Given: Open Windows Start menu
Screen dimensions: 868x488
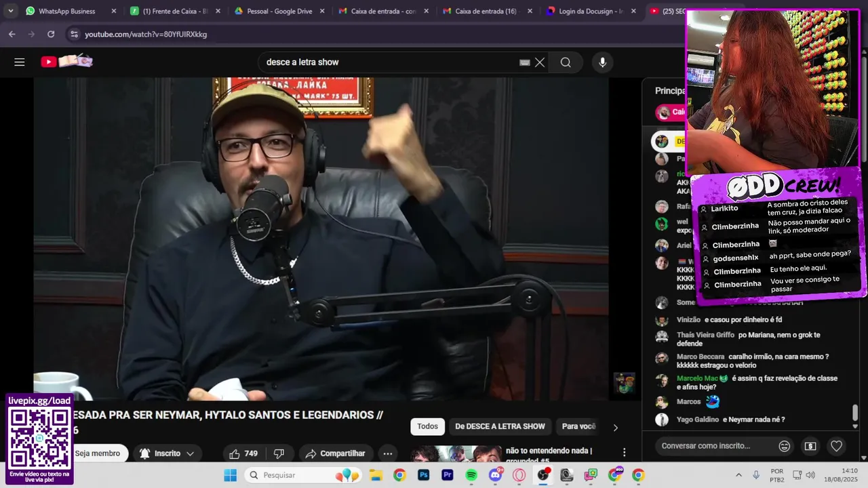Looking at the screenshot, I should (231, 475).
